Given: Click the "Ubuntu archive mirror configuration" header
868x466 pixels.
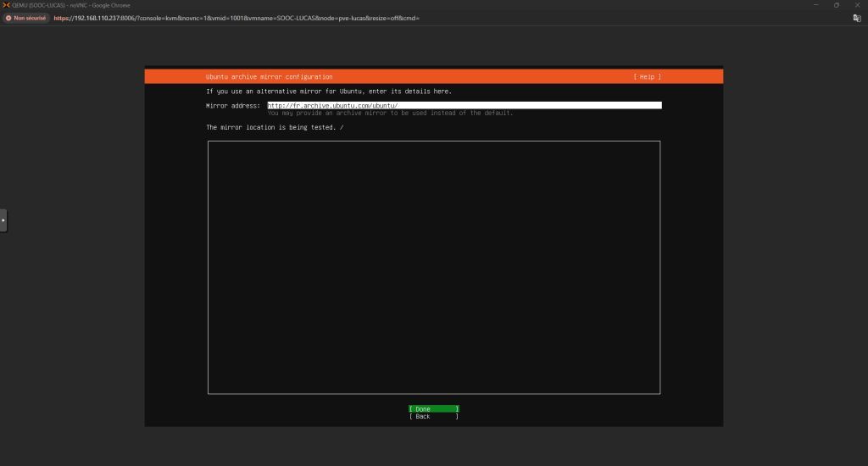Looking at the screenshot, I should point(269,77).
